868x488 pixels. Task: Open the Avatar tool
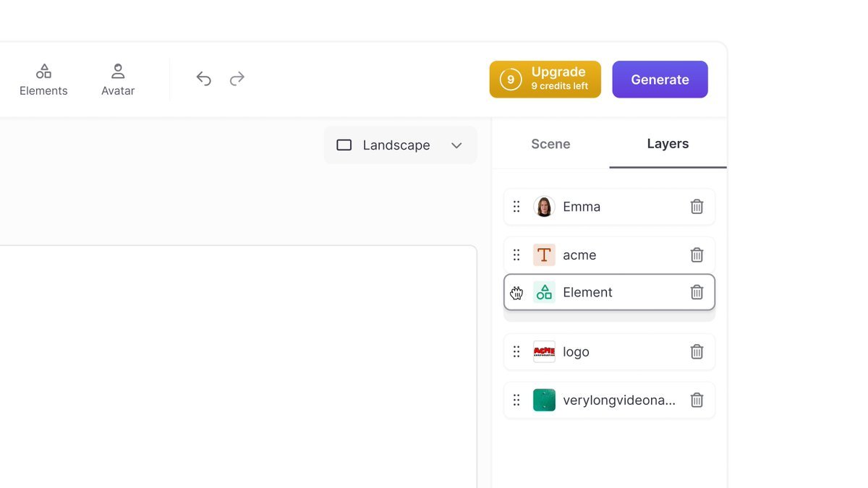pos(118,80)
